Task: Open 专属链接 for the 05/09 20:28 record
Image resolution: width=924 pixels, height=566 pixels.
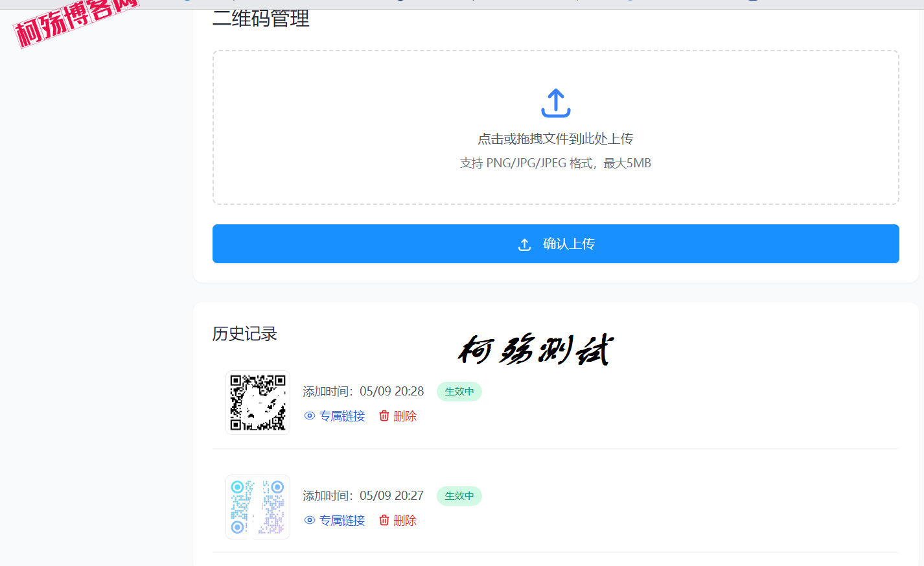Action: click(x=334, y=416)
